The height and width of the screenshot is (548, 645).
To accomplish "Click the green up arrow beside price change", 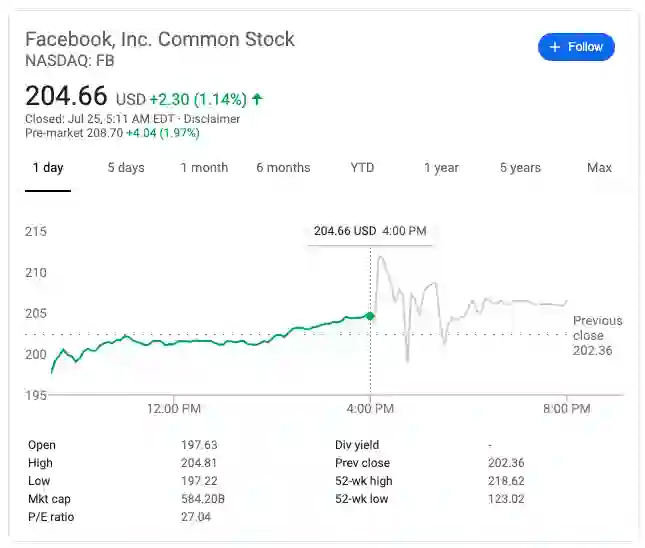I will (x=257, y=99).
